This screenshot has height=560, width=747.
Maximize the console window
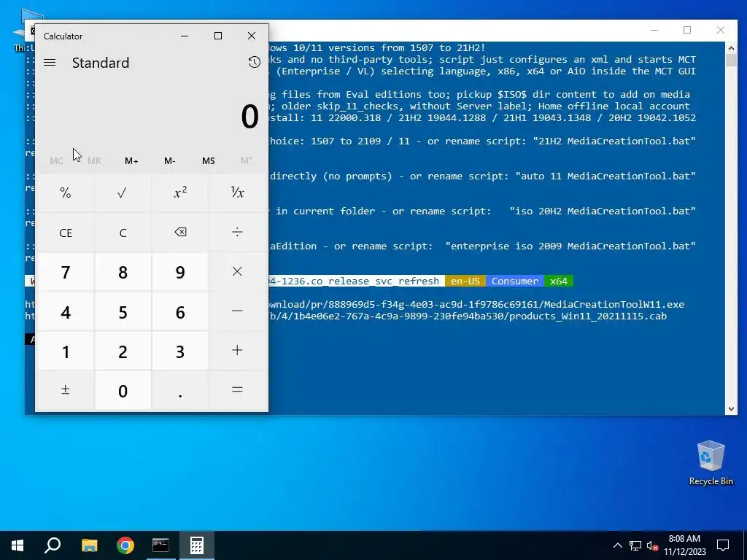[x=687, y=30]
